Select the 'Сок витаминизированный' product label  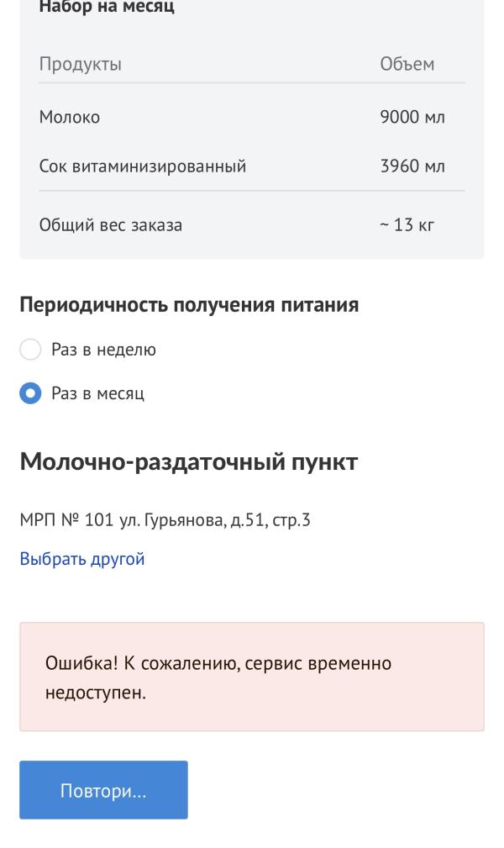click(x=143, y=166)
